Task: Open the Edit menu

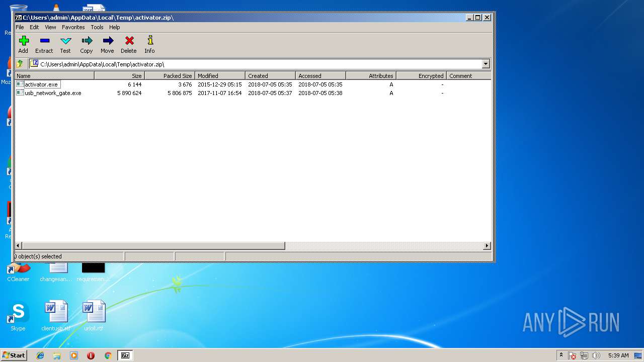Action: (x=34, y=27)
